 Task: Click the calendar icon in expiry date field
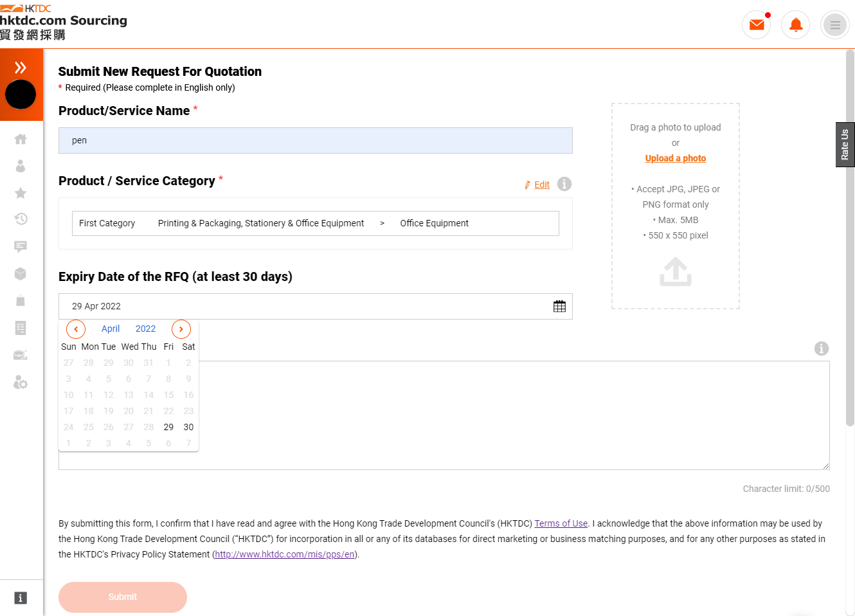point(559,306)
